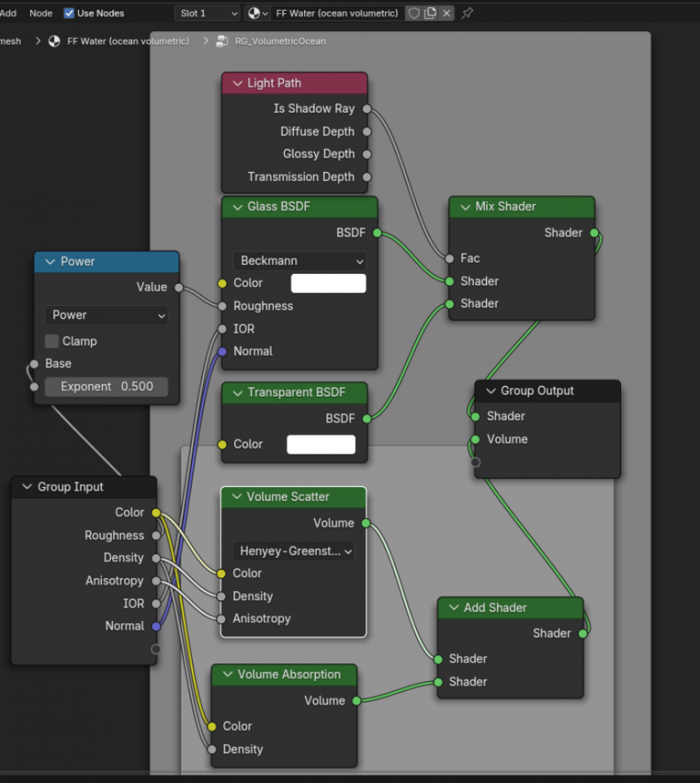
Task: Disable the Use Nodes checkbox
Action: (69, 13)
